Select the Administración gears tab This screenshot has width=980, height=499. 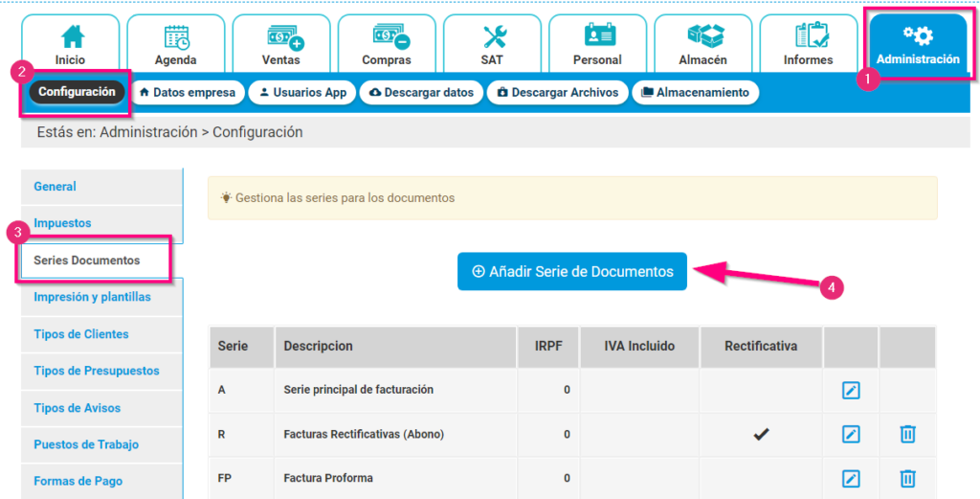click(x=918, y=44)
